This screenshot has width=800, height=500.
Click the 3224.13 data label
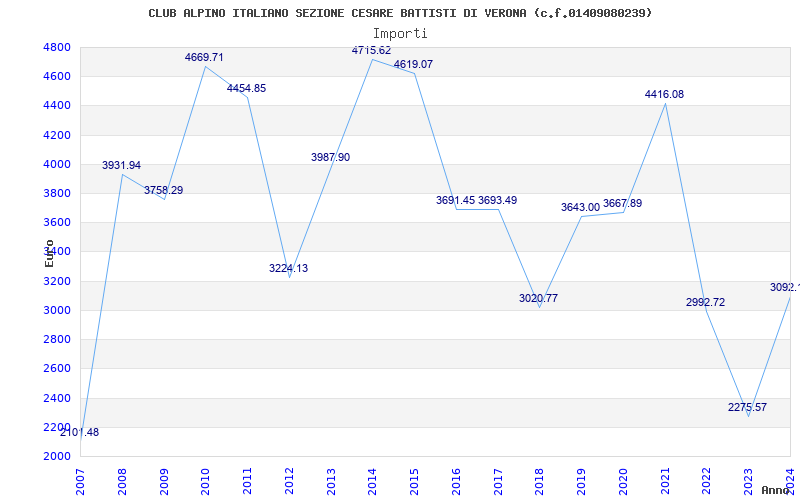[289, 268]
